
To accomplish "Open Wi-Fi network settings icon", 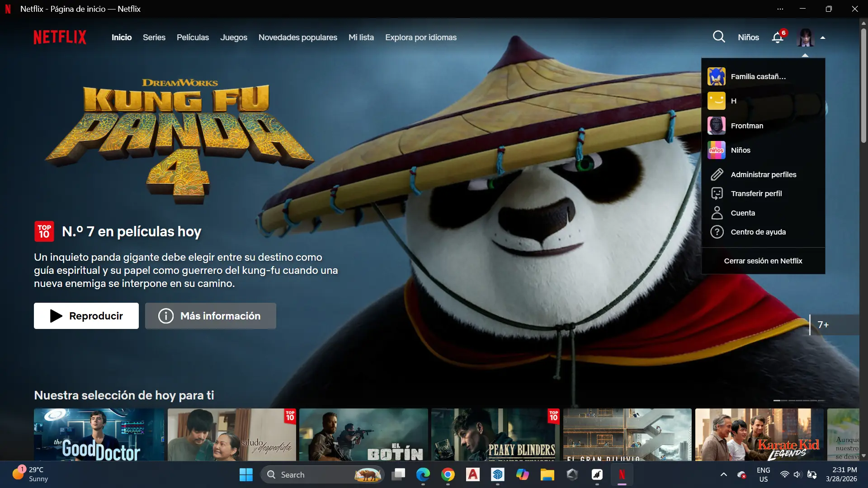I will coord(785,474).
